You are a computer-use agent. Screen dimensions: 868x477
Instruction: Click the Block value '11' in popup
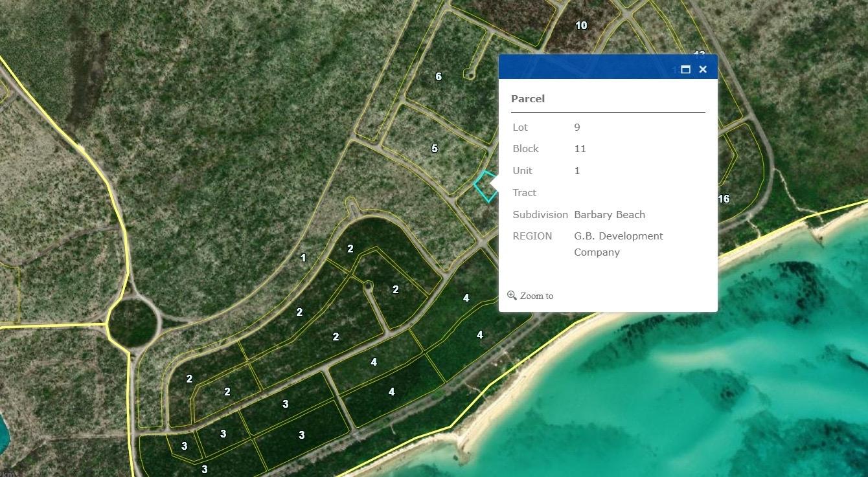coord(580,148)
